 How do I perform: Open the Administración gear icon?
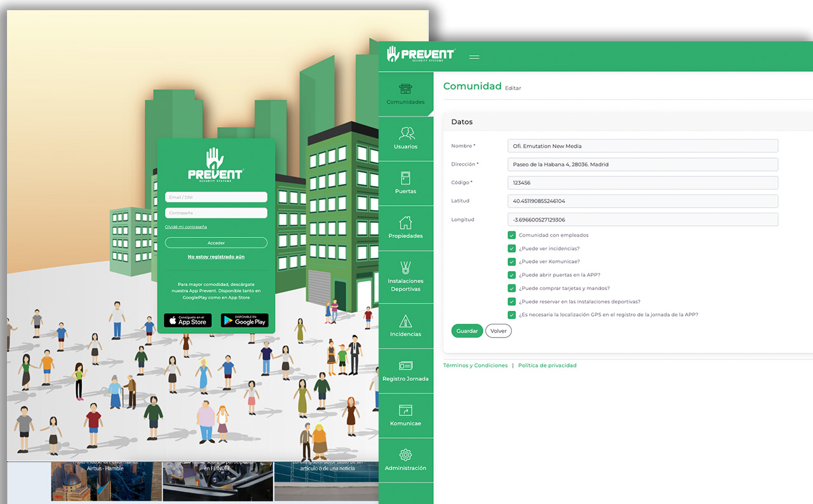tap(405, 455)
